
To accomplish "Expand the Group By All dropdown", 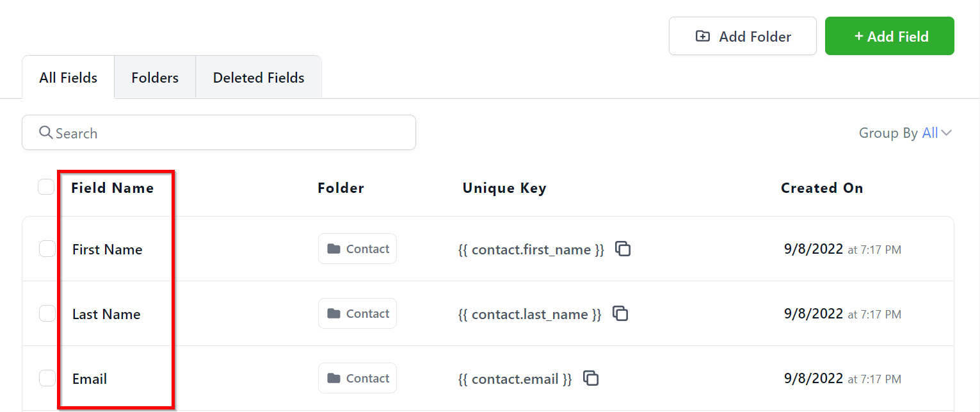I will 936,133.
